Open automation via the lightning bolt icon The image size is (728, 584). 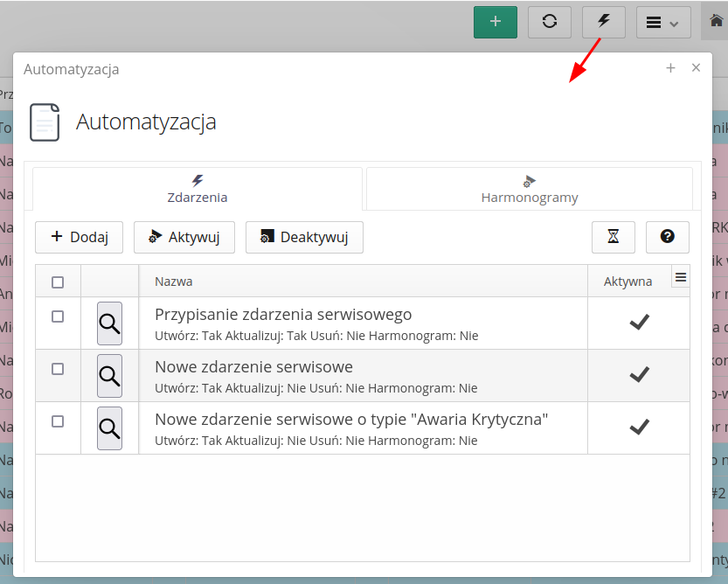click(x=603, y=22)
